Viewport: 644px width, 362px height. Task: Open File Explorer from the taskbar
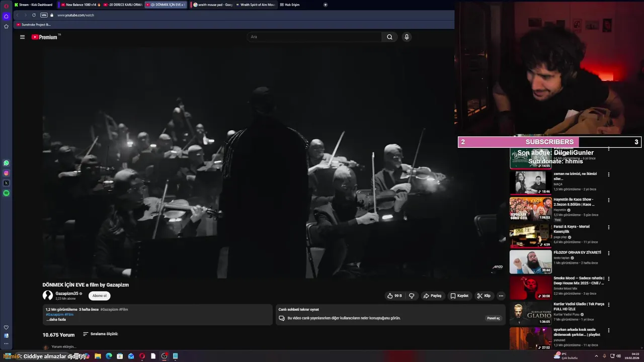pos(98,356)
